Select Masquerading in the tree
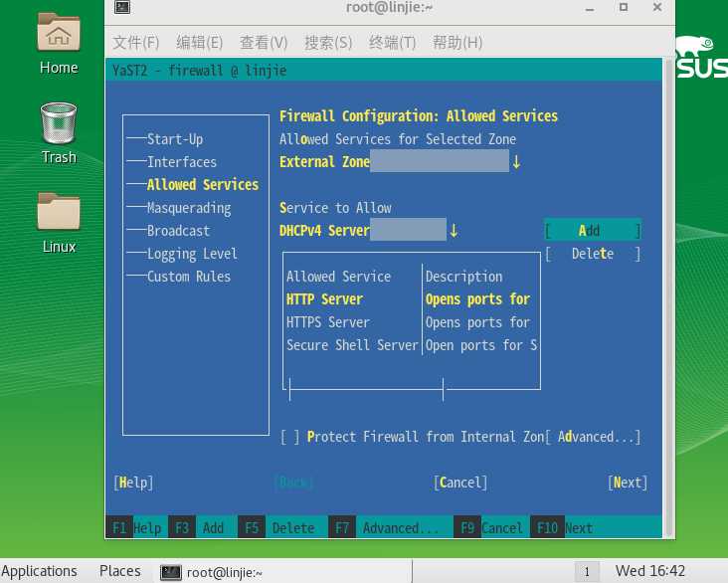 coord(189,208)
